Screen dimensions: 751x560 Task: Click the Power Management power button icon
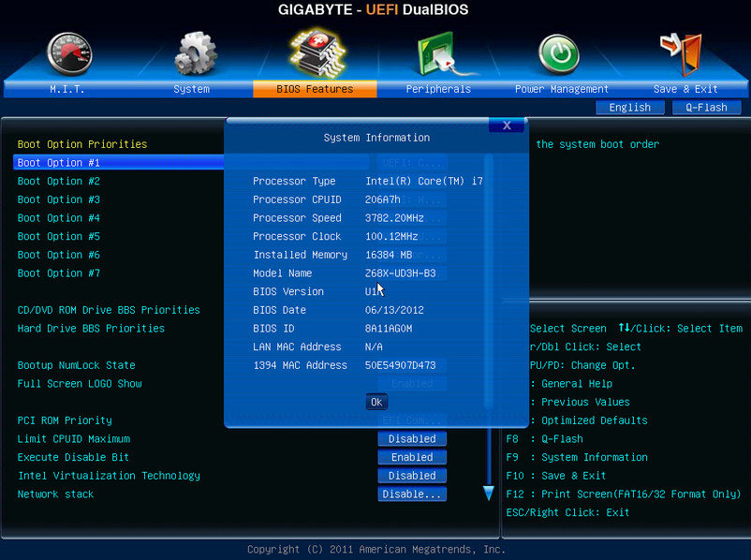(x=558, y=54)
